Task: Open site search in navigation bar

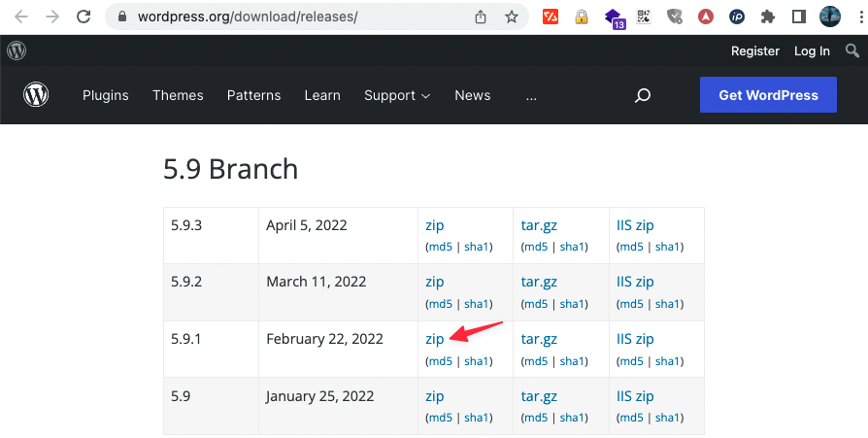Action: (x=642, y=95)
